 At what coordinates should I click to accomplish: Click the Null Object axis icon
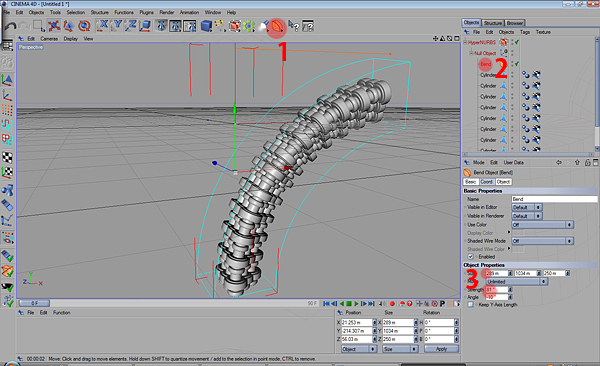tap(504, 52)
